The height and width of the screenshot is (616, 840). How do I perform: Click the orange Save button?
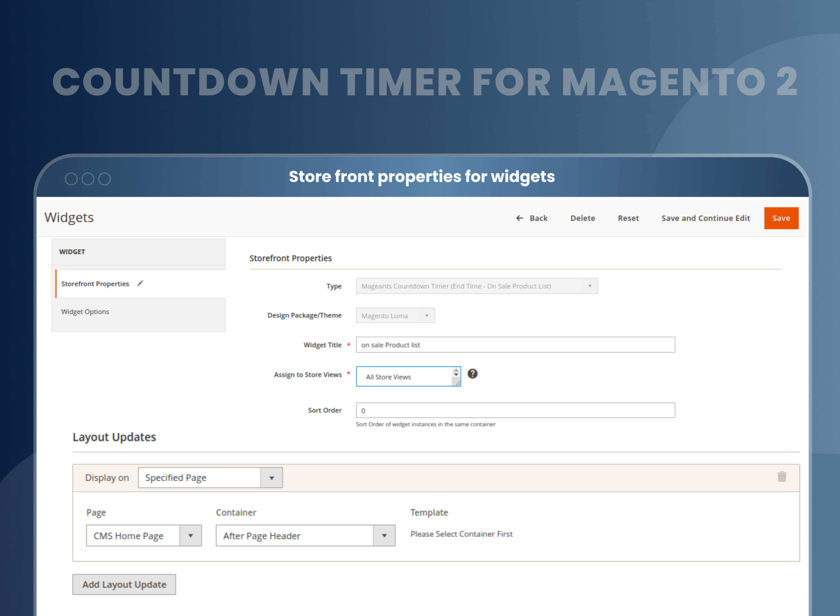[x=781, y=218]
